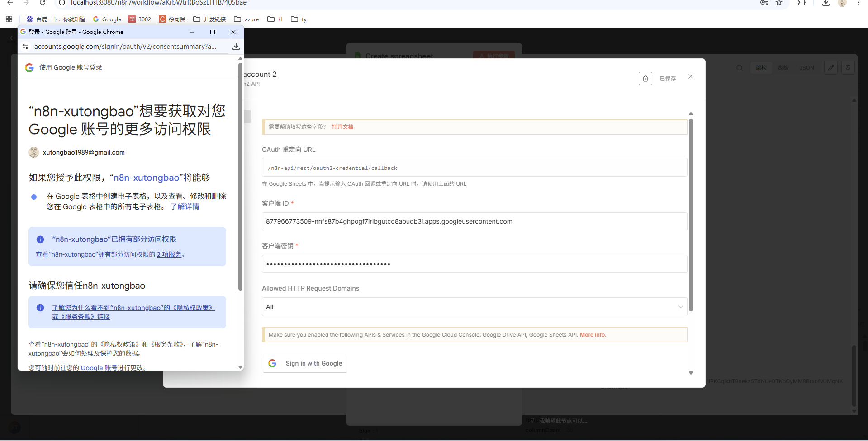Switch to the 架构 tab
This screenshot has height=441, width=868.
761,68
